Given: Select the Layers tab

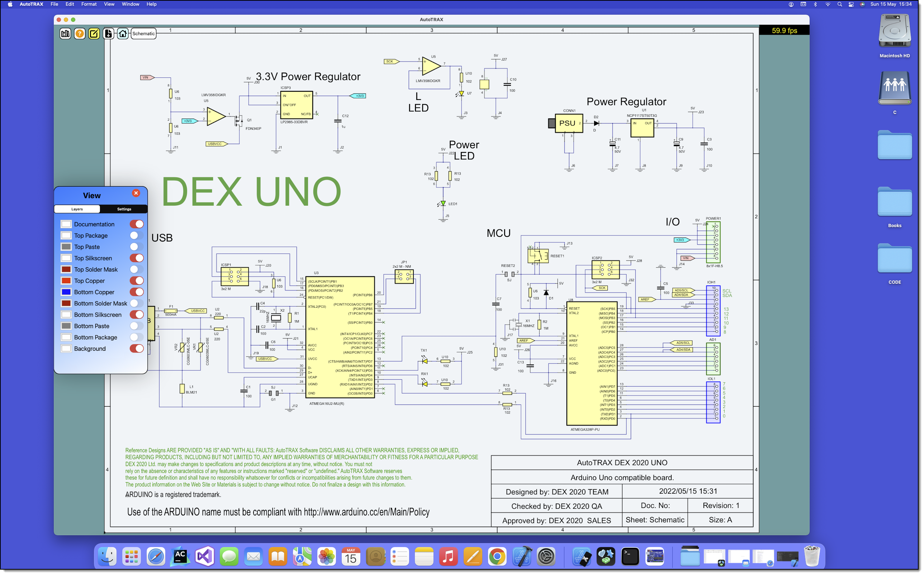Looking at the screenshot, I should click(77, 209).
